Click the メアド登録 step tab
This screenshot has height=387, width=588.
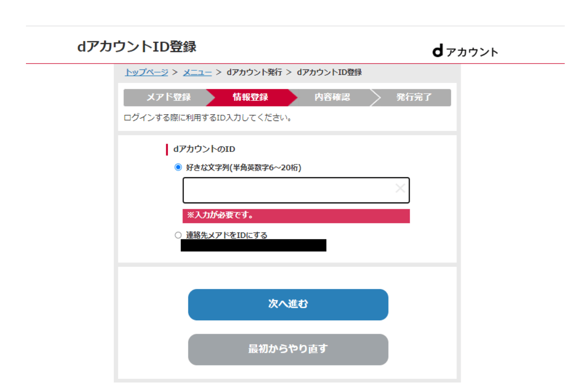168,97
